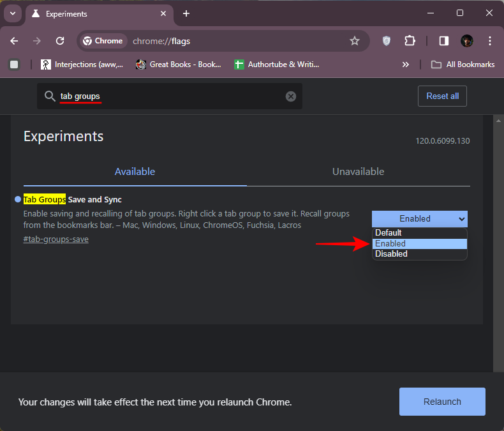Open the profile avatar menu
The image size is (504, 431).
(x=467, y=41)
